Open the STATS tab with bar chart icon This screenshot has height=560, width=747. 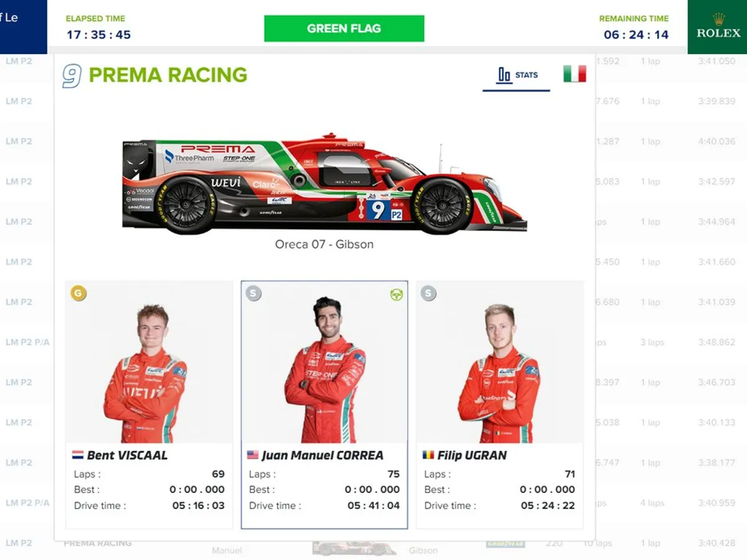tap(517, 75)
